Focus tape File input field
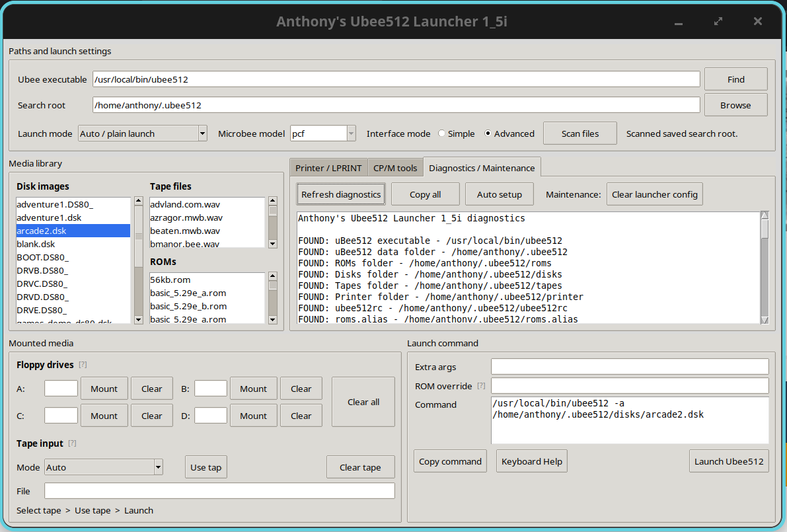The image size is (787, 532). point(220,491)
